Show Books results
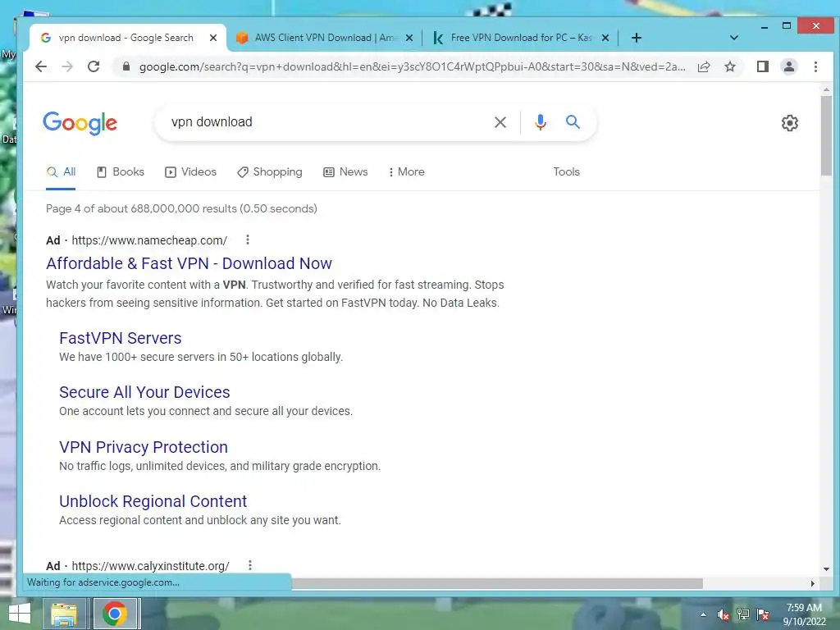The image size is (840, 630). point(121,172)
